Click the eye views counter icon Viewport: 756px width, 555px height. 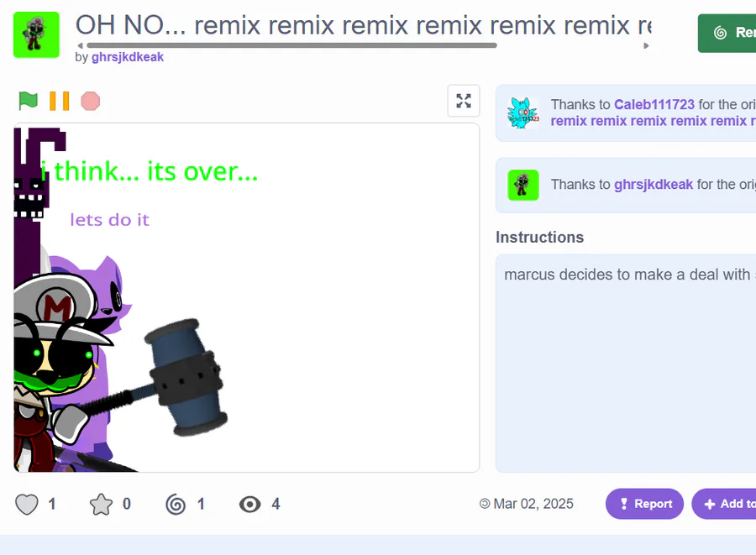pyautogui.click(x=249, y=505)
